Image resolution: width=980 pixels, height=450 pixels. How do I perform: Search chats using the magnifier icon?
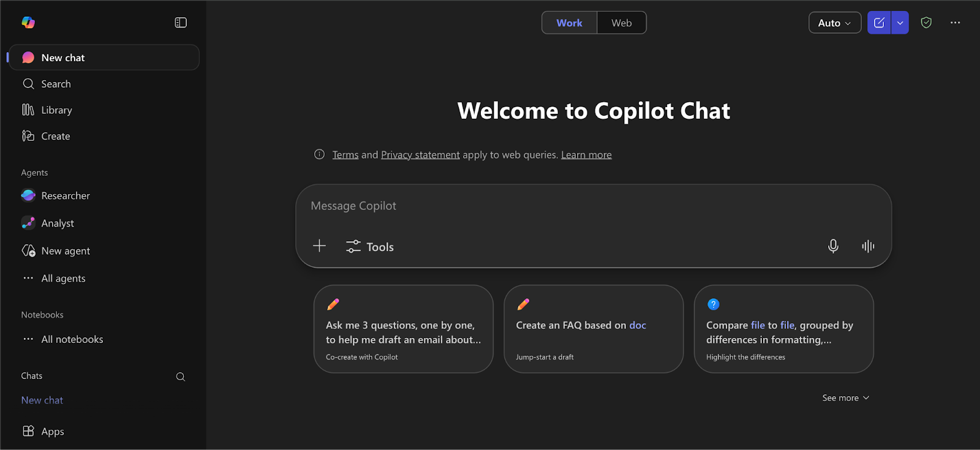[x=181, y=377]
